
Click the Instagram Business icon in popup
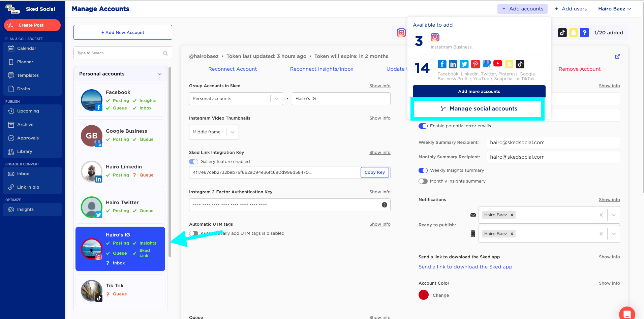[435, 37]
